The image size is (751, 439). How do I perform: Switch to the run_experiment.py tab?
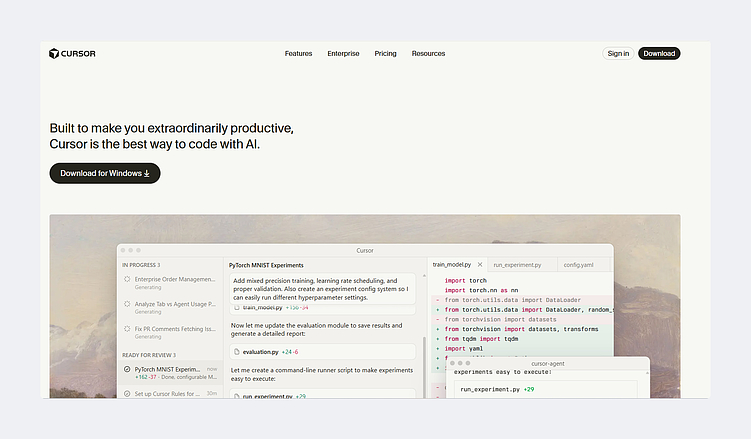point(517,265)
